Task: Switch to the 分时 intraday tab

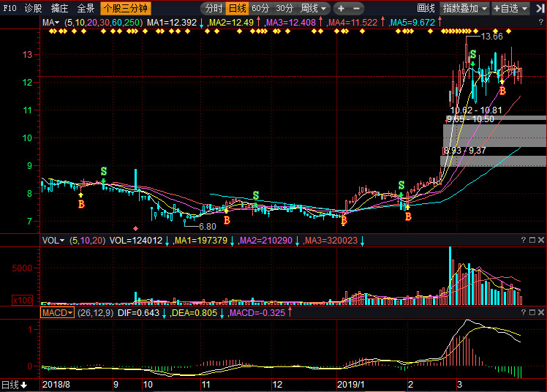Action: pos(214,8)
